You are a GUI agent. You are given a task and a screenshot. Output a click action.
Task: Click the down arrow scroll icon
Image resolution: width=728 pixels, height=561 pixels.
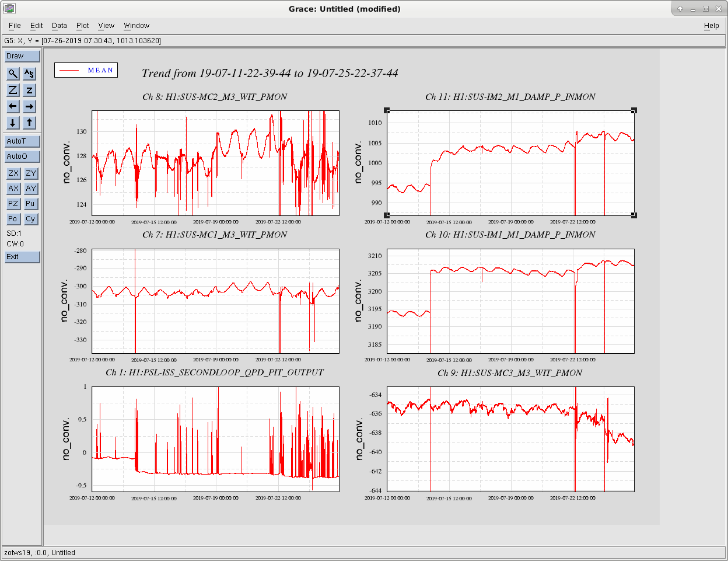pos(13,123)
